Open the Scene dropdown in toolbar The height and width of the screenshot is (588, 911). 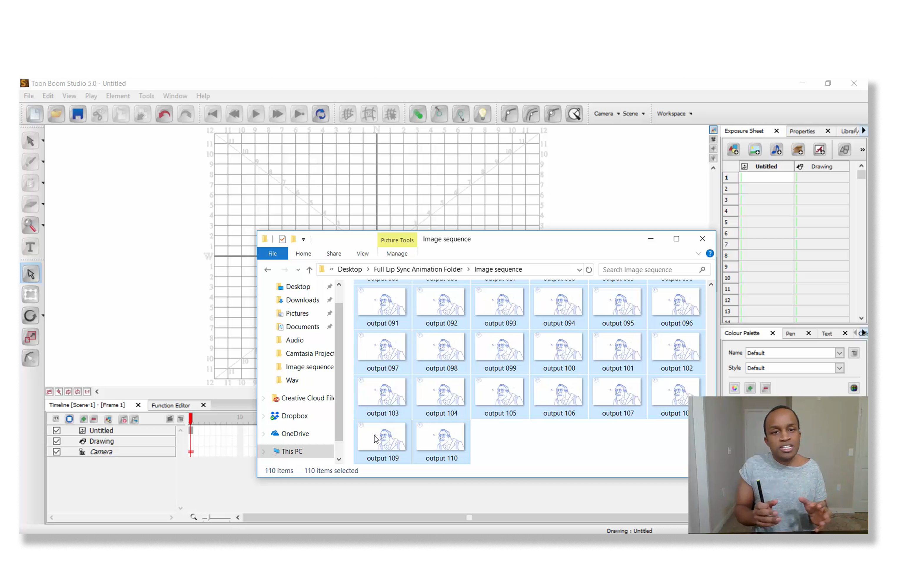tap(633, 114)
